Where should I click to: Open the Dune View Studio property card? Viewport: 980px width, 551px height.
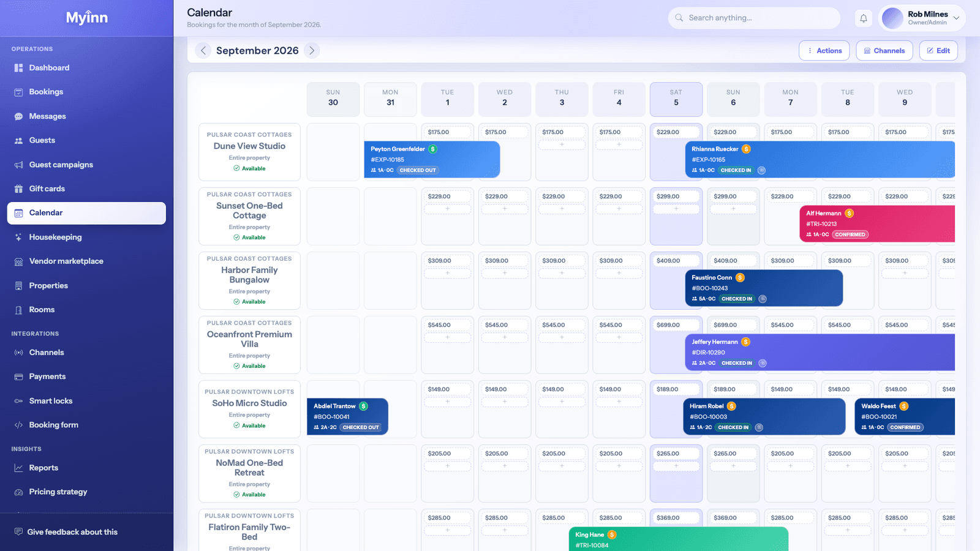[249, 152]
